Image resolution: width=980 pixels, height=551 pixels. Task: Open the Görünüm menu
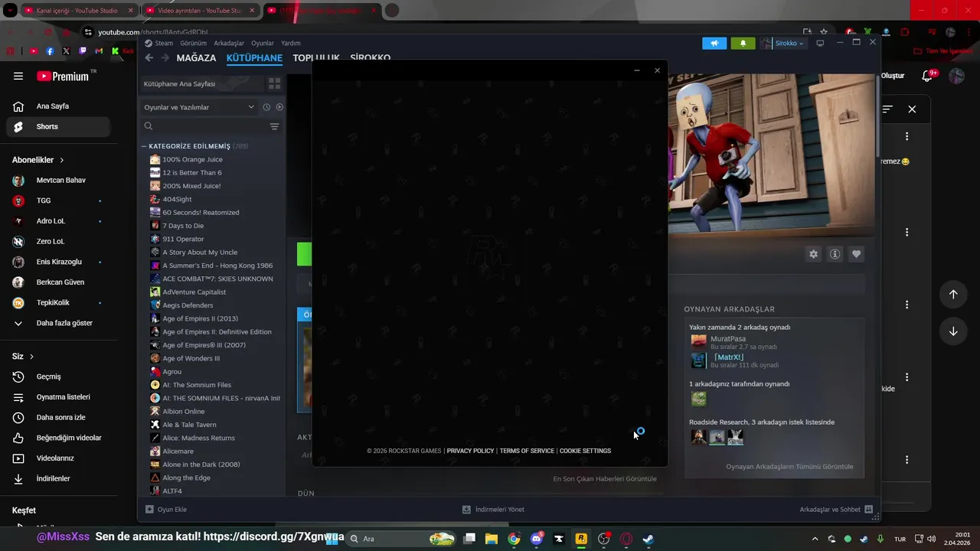[193, 43]
